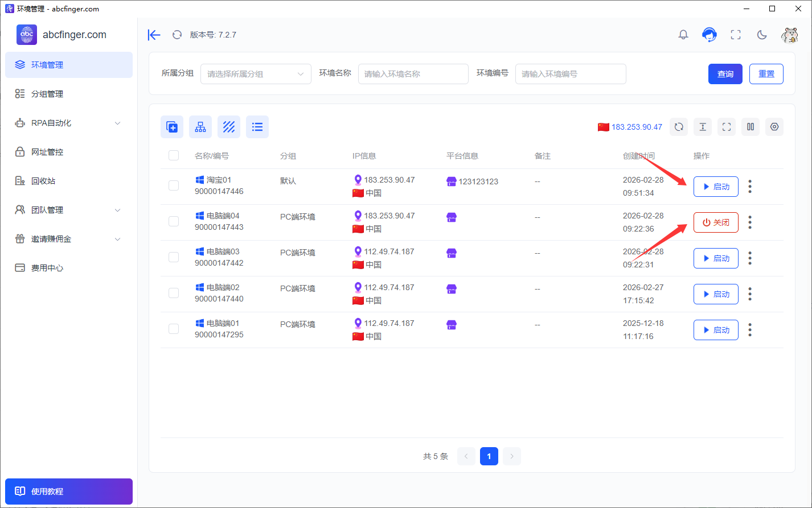
Task: Close the running 电脑端04 environment
Action: [716, 222]
